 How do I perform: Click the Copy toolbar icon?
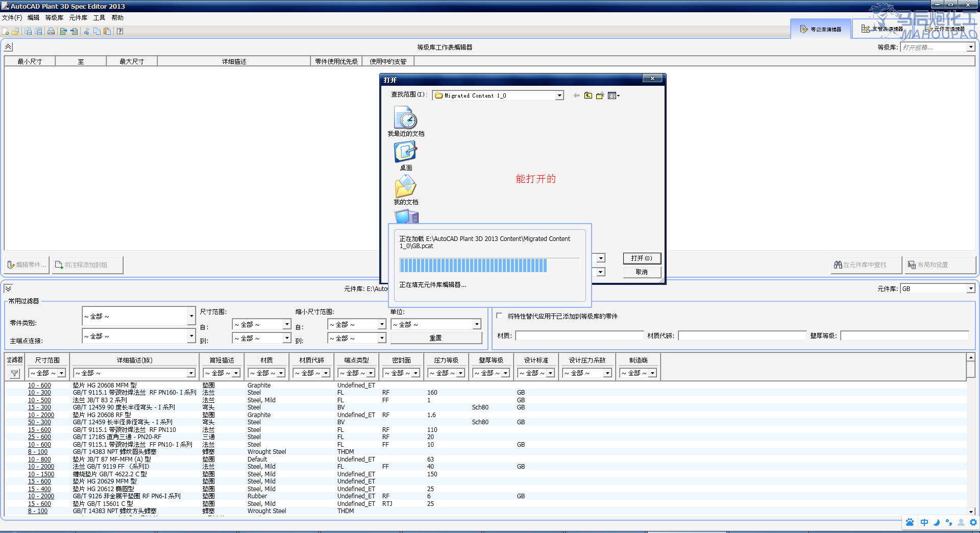click(x=97, y=31)
